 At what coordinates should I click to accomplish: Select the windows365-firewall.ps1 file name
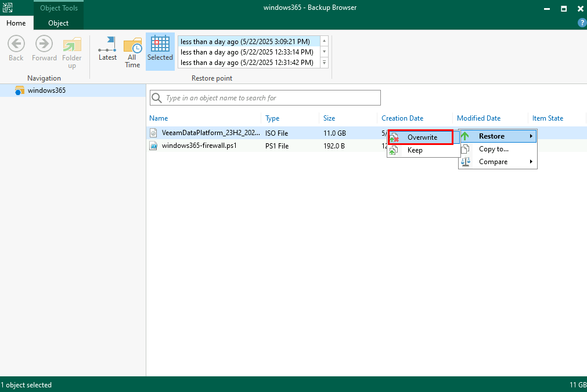click(199, 146)
